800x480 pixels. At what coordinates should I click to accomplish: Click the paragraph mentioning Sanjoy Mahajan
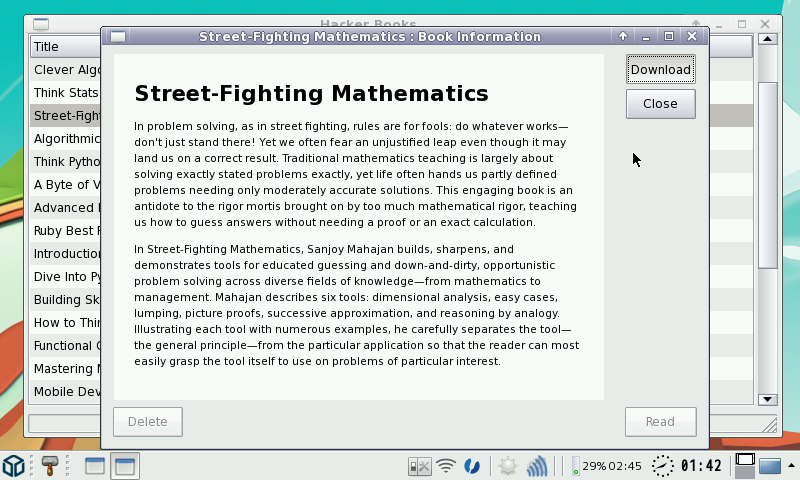coord(357,305)
